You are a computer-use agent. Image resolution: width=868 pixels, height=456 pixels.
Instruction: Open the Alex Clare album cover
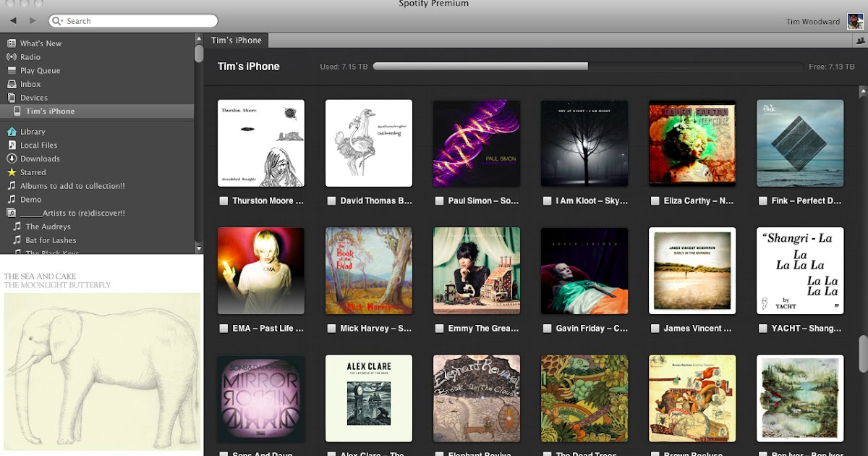(369, 398)
